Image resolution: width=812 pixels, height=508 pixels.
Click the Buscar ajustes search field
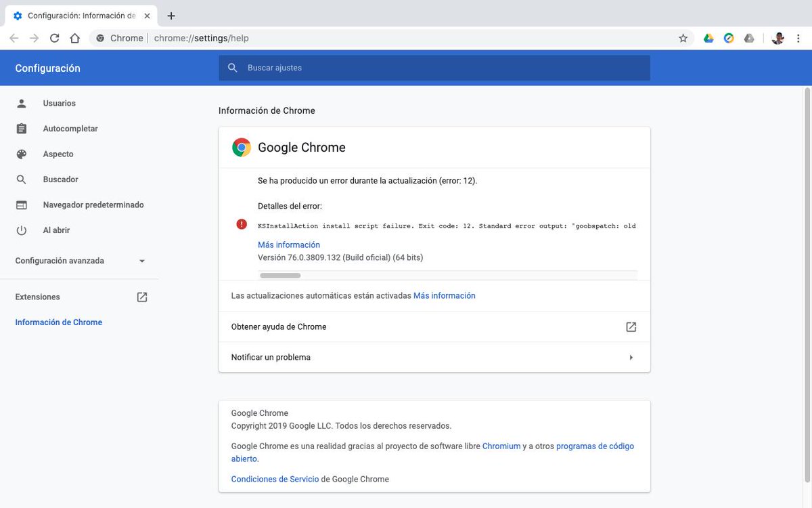coord(434,68)
